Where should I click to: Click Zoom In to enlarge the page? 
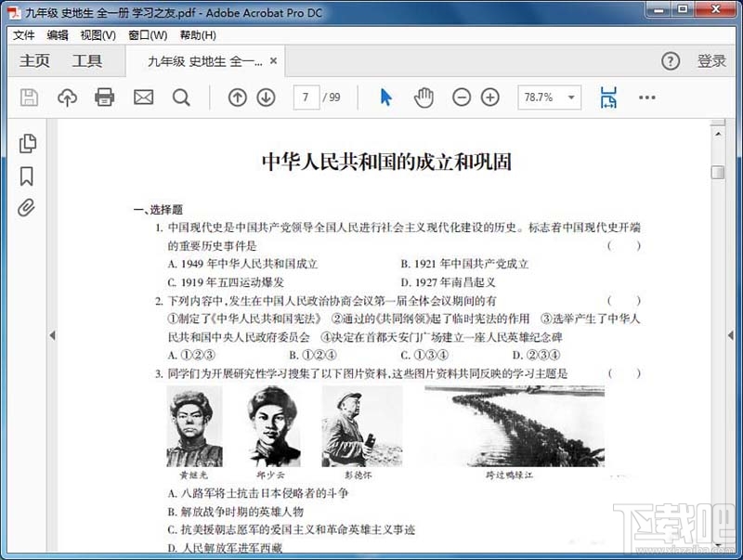pos(489,97)
